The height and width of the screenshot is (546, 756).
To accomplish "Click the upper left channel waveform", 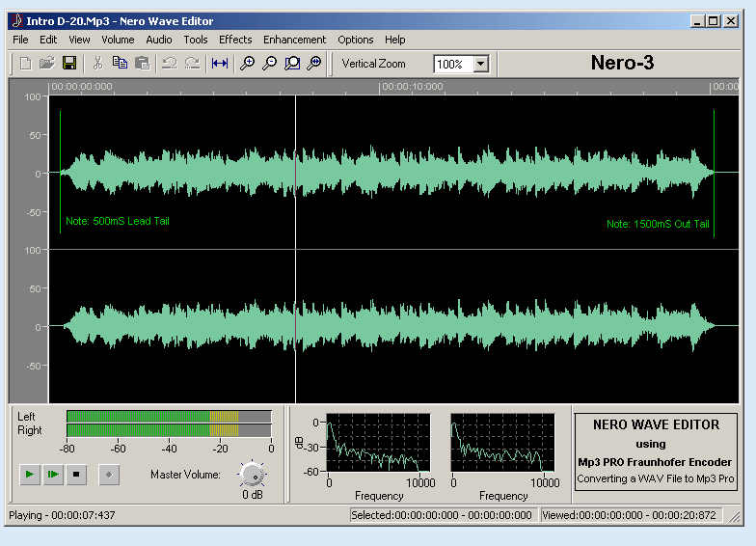I will coord(387,172).
